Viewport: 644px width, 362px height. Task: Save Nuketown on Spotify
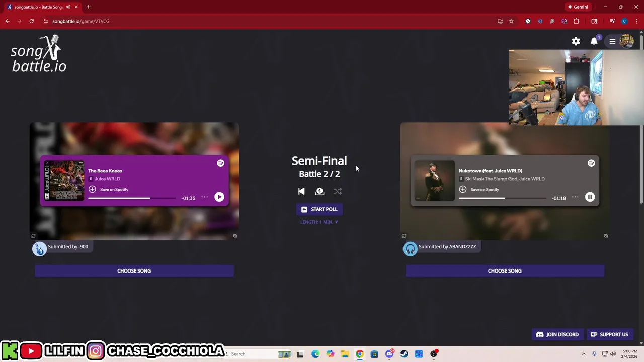coord(479,189)
